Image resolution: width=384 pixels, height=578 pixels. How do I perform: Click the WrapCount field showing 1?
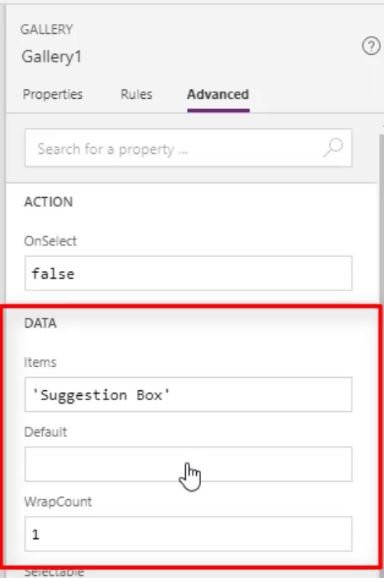(x=188, y=534)
